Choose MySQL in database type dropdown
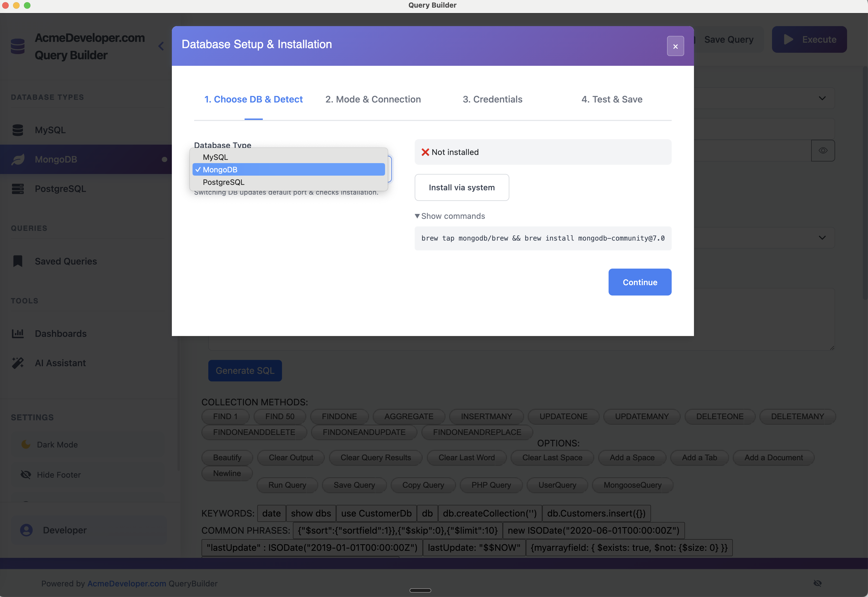Screen dimensions: 868x597 click(x=289, y=157)
